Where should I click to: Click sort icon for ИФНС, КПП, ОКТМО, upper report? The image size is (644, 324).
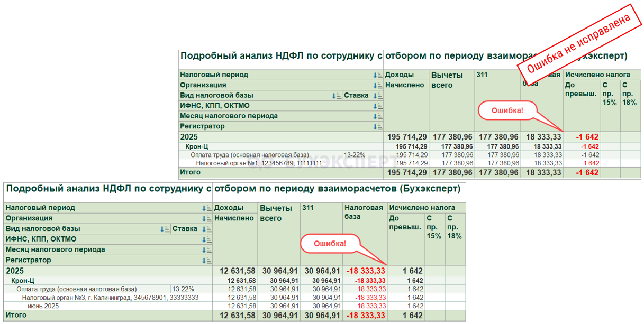point(378,106)
